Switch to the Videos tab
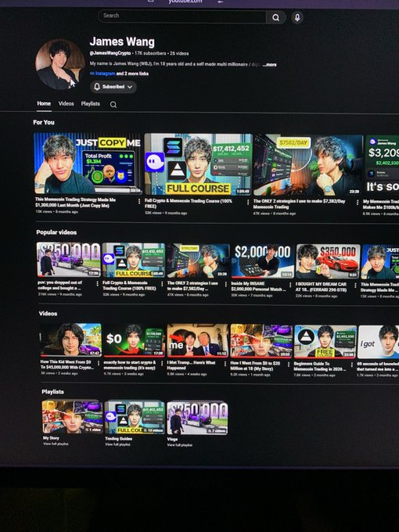399x532 pixels. click(66, 103)
